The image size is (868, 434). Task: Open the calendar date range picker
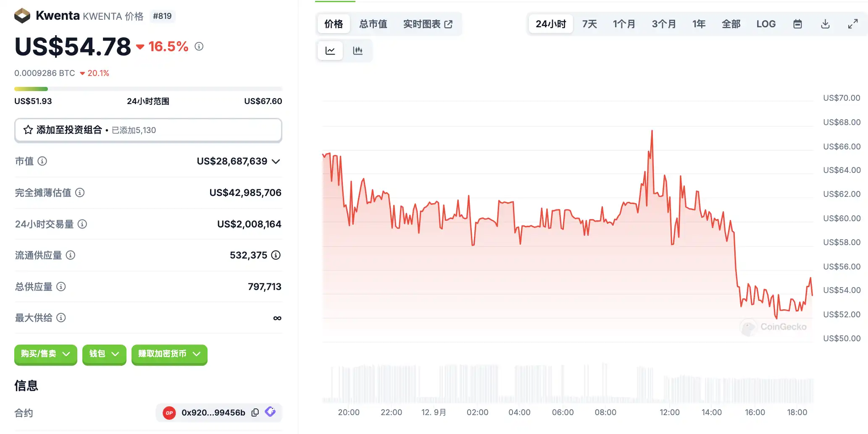coord(797,24)
